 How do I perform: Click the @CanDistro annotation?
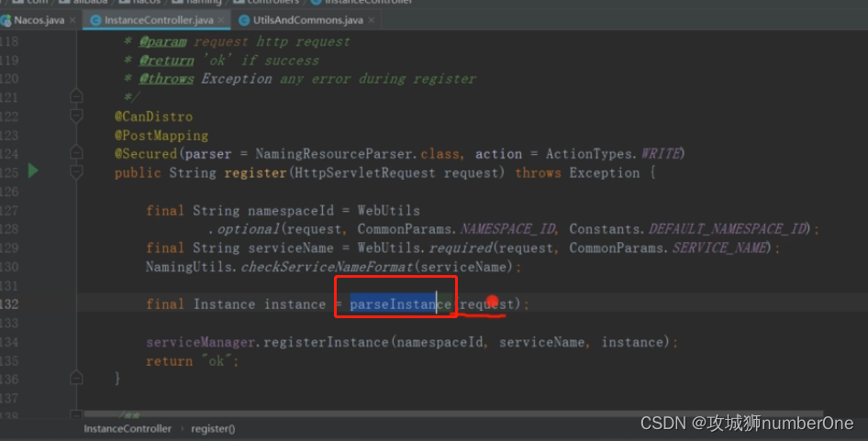coord(154,116)
